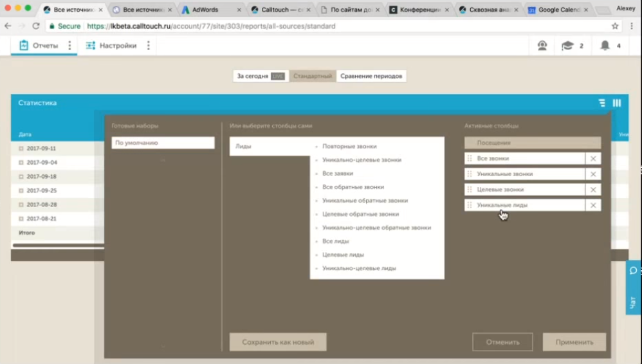The image size is (642, 364).
Task: Expand the 2017-09-18 date row
Action: click(21, 176)
